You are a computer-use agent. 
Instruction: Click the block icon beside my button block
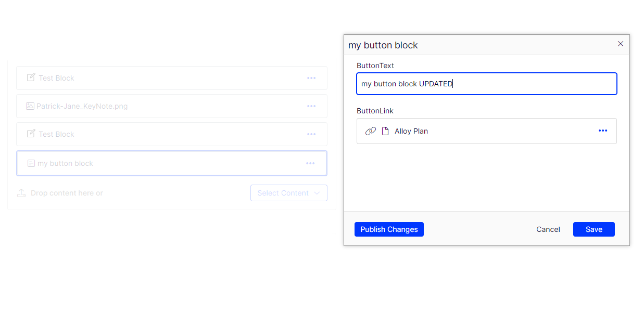[x=31, y=163]
